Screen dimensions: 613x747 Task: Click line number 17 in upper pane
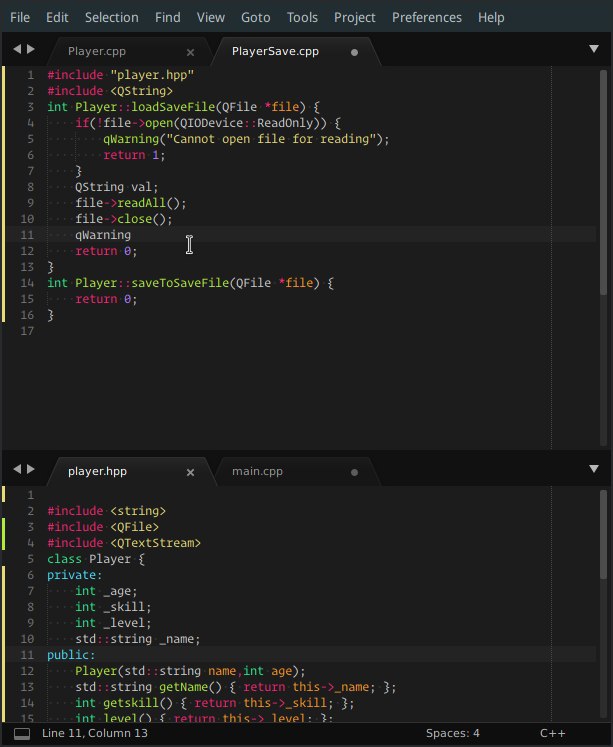(27, 331)
